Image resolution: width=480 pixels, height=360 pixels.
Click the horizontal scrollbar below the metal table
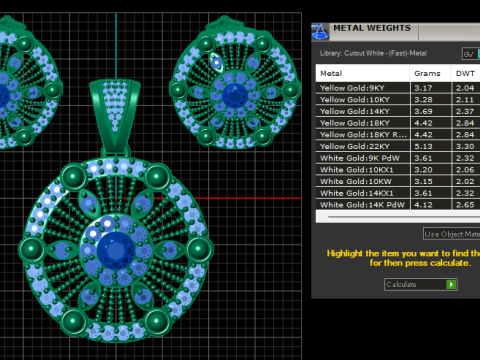pos(398,217)
